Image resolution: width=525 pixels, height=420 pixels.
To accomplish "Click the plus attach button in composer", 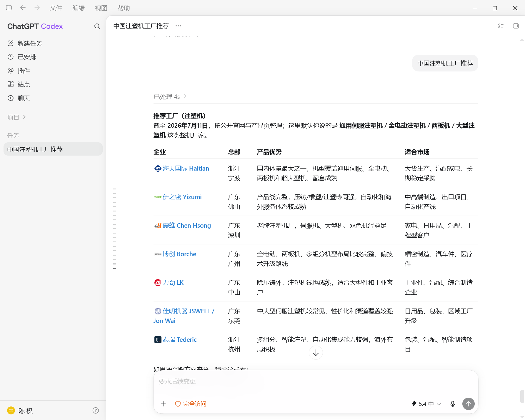I will coord(163,404).
